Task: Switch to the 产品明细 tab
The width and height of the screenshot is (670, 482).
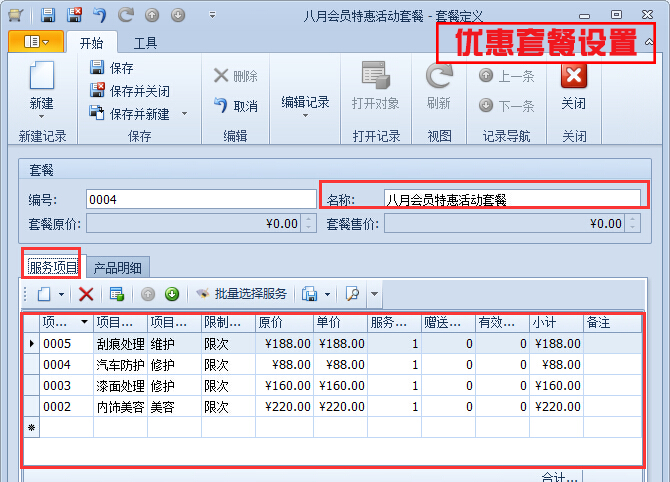Action: (x=117, y=267)
